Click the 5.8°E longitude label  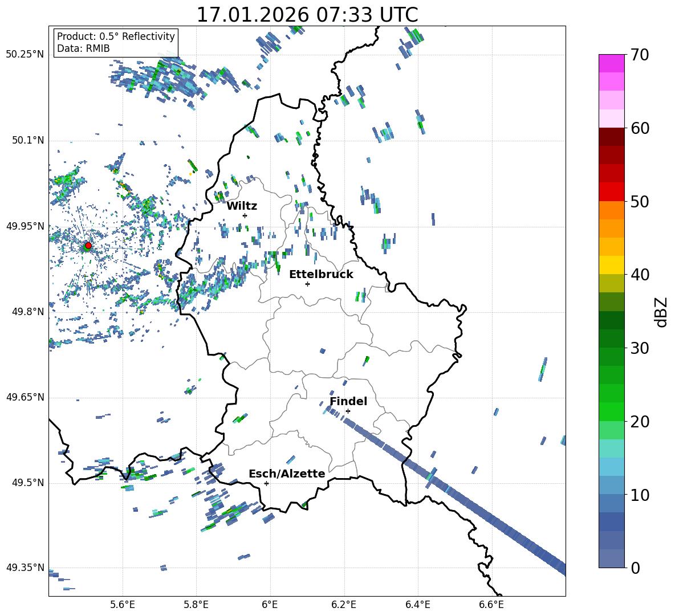tap(196, 605)
